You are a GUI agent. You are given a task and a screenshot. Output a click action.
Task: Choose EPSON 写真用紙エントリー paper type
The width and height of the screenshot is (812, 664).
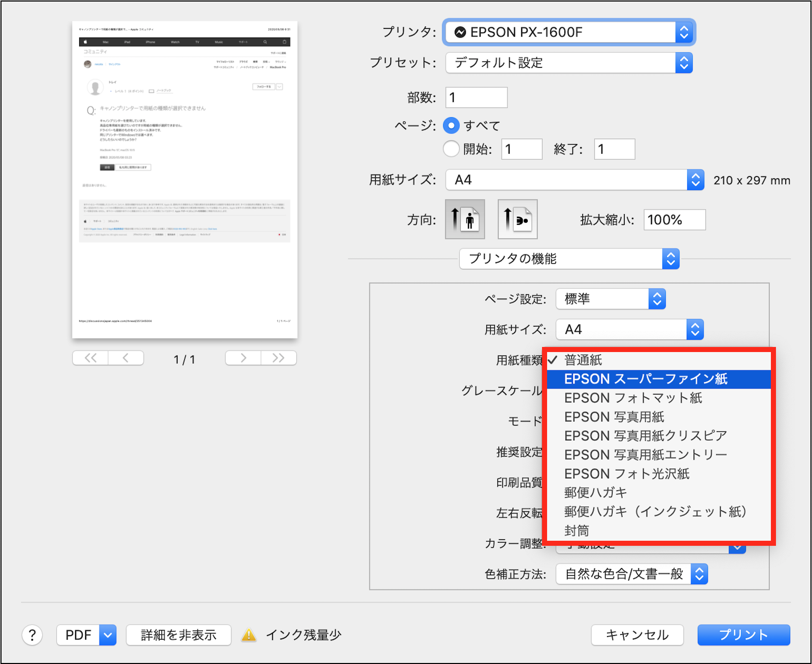(x=659, y=455)
